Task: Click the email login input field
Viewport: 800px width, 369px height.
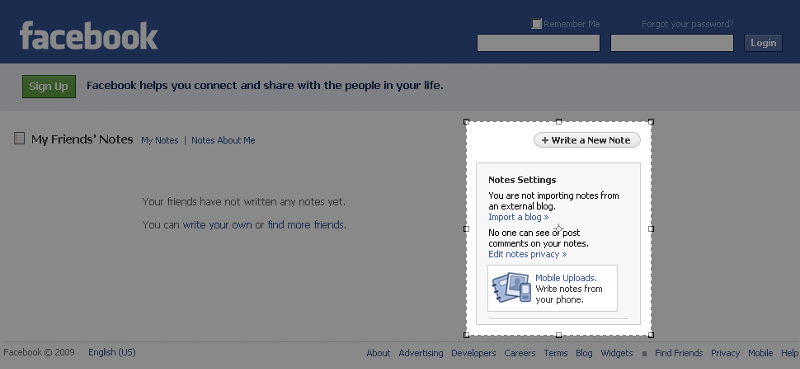Action: 538,43
